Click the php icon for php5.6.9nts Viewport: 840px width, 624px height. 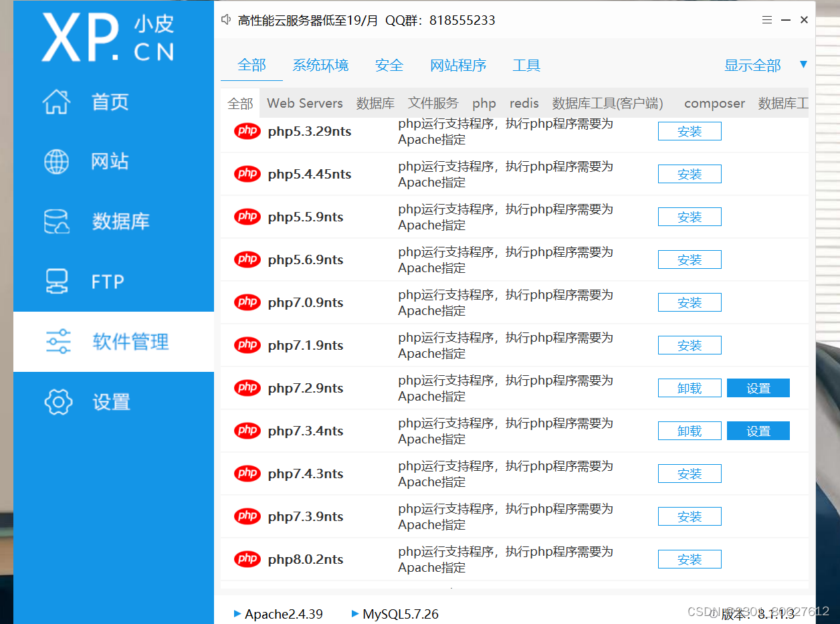tap(247, 259)
